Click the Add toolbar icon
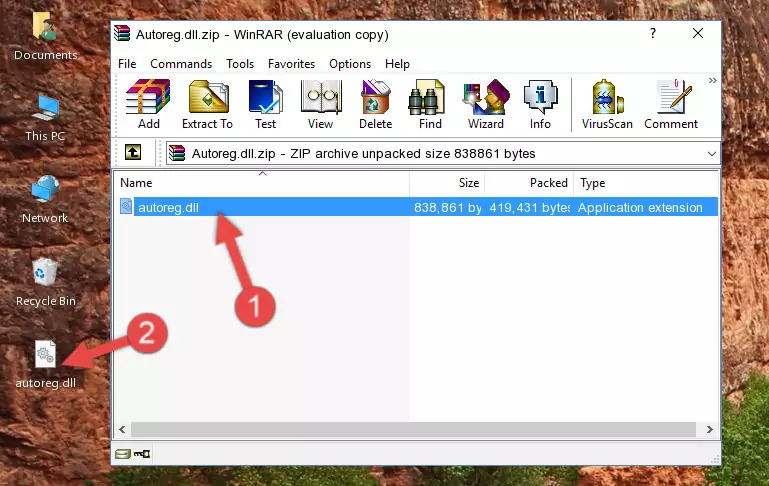The width and height of the screenshot is (769, 486). pyautogui.click(x=148, y=104)
